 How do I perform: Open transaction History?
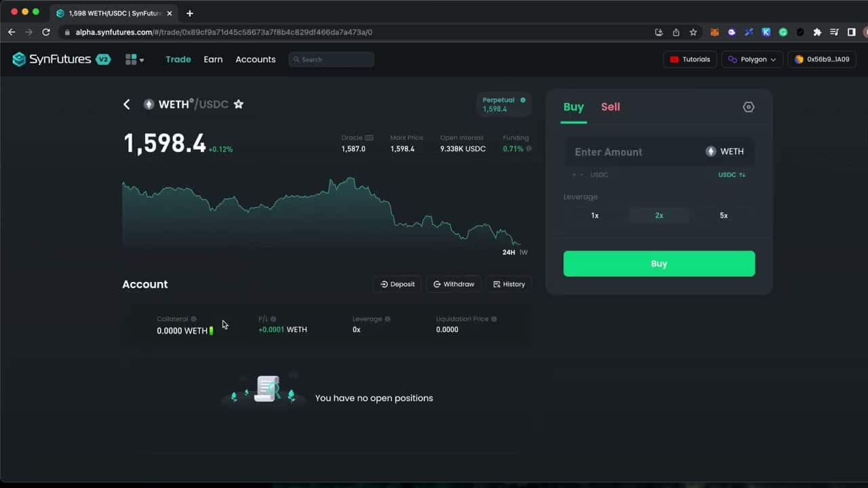pos(509,284)
